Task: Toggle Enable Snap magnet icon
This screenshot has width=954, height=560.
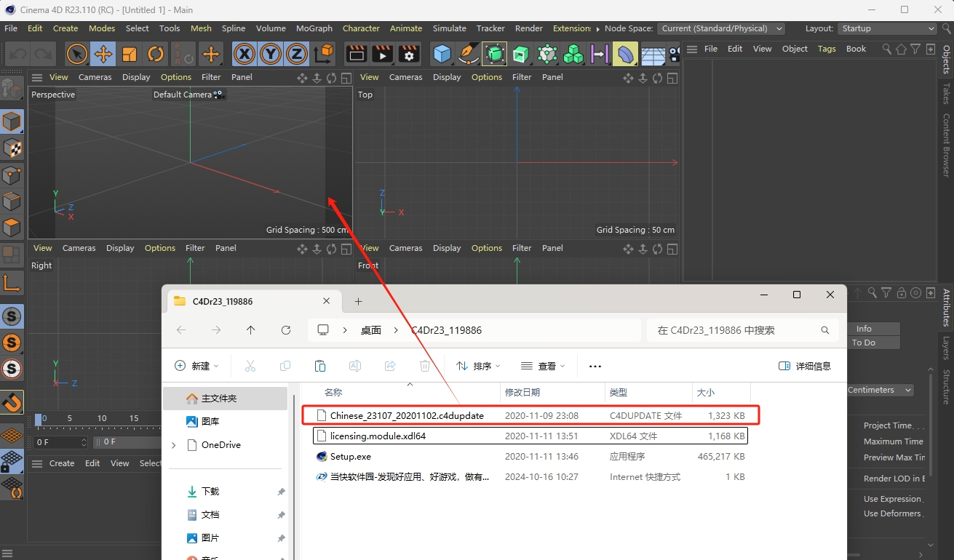Action: pos(12,401)
